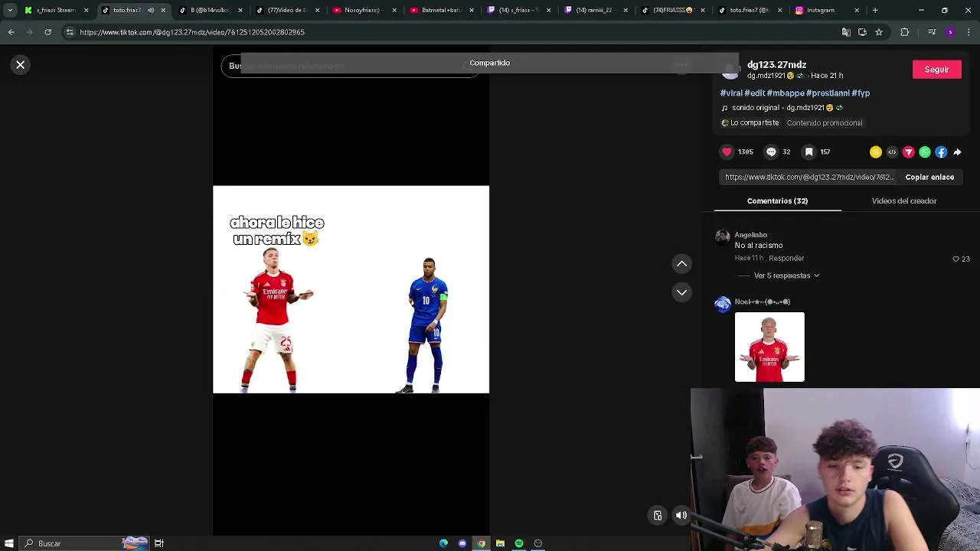The image size is (980, 551).
Task: Close the TikTok video viewer
Action: 21,65
